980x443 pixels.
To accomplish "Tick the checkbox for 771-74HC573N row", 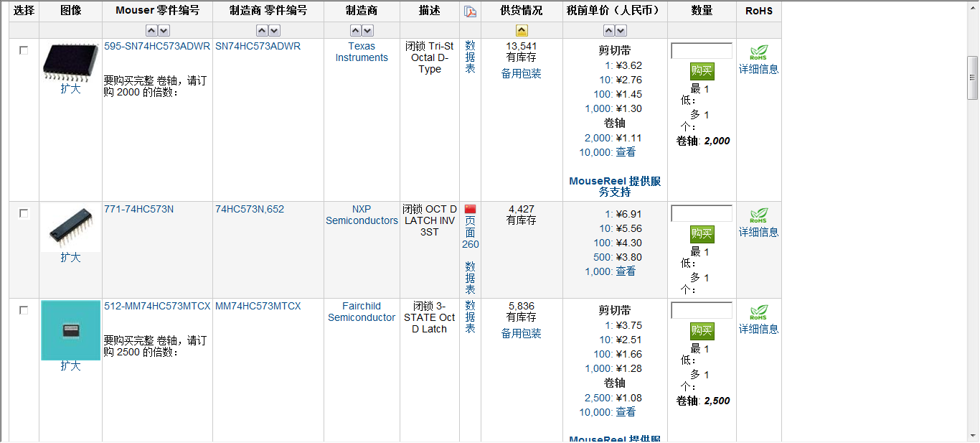I will pos(24,213).
